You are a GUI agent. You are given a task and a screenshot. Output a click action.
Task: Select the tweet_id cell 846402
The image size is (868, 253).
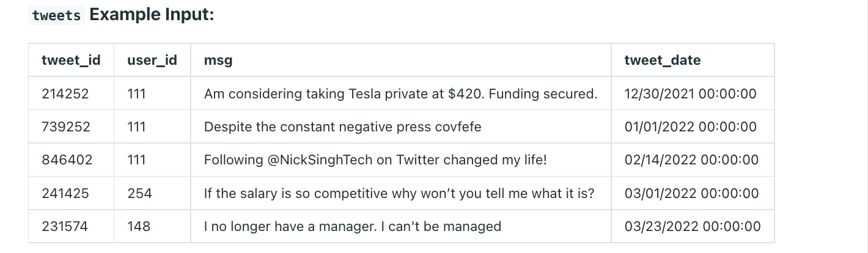[x=67, y=159]
